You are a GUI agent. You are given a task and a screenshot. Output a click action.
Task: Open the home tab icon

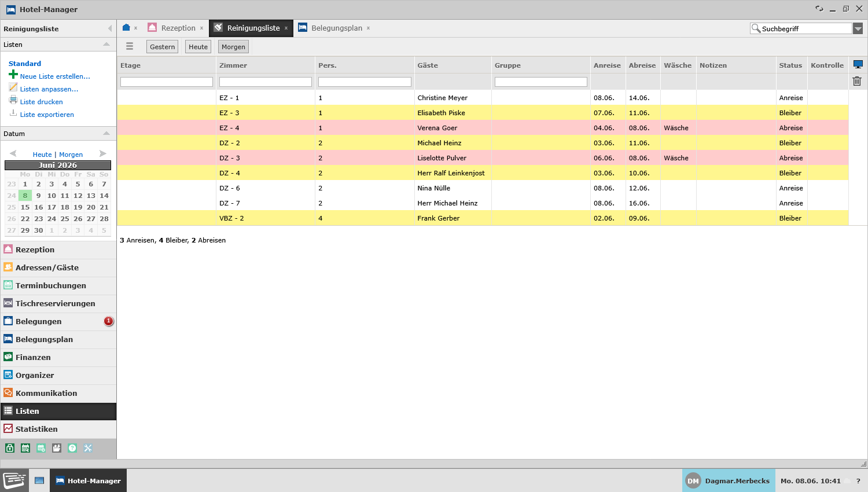[x=126, y=27]
